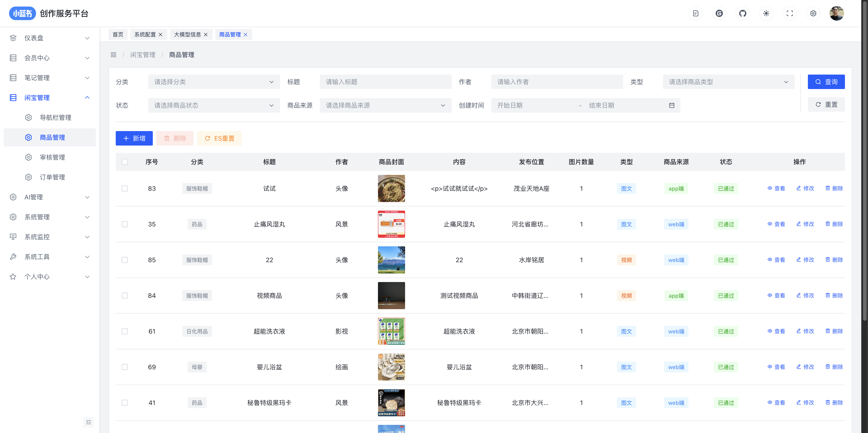
Task: Click the 查询 search button
Action: point(826,82)
